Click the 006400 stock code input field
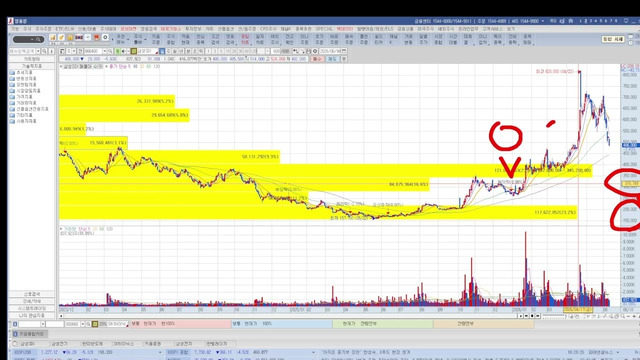This screenshot has width=640, height=360. [93, 51]
